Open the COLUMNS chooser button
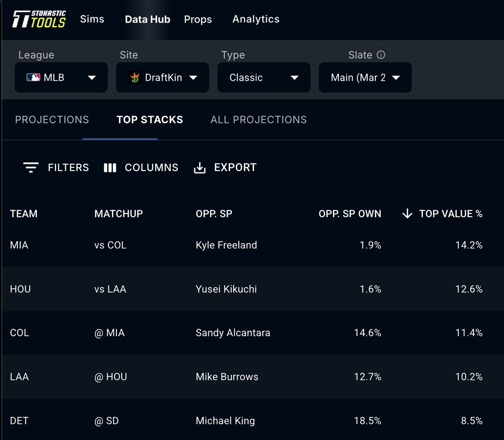Image resolution: width=504 pixels, height=440 pixels. (141, 167)
